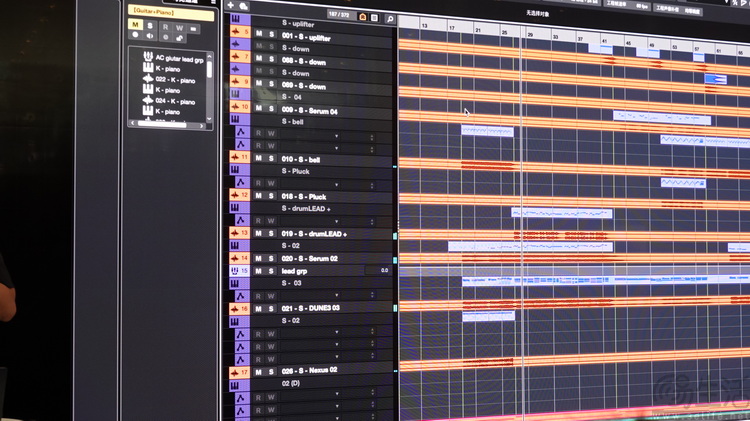The height and width of the screenshot is (421, 750).
Task: Click audio track icon of 021 - S - DUNE3 03
Action: click(x=235, y=309)
